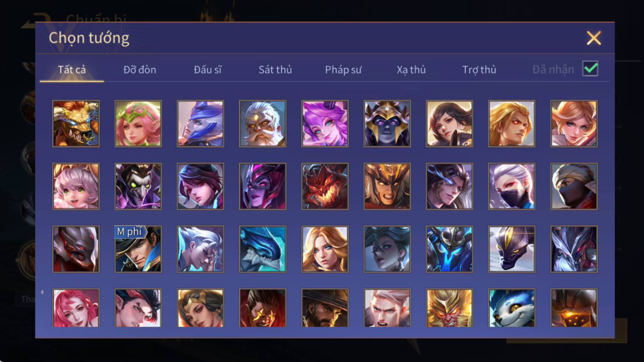Choose the golden monkey king hero
Screen dimensions: 644x362
(449, 308)
